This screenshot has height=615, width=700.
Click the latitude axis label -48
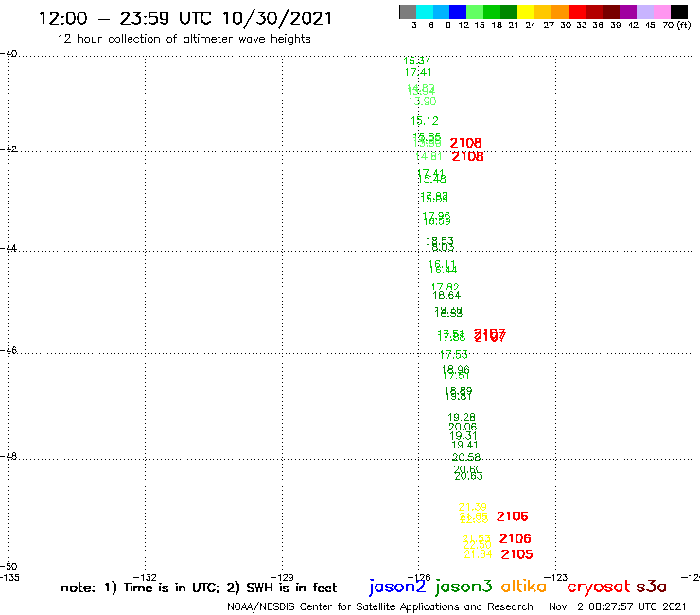9,456
